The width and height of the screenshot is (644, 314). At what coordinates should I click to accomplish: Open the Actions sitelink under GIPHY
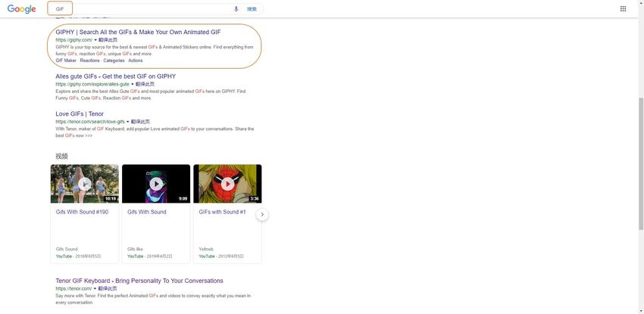(136, 61)
